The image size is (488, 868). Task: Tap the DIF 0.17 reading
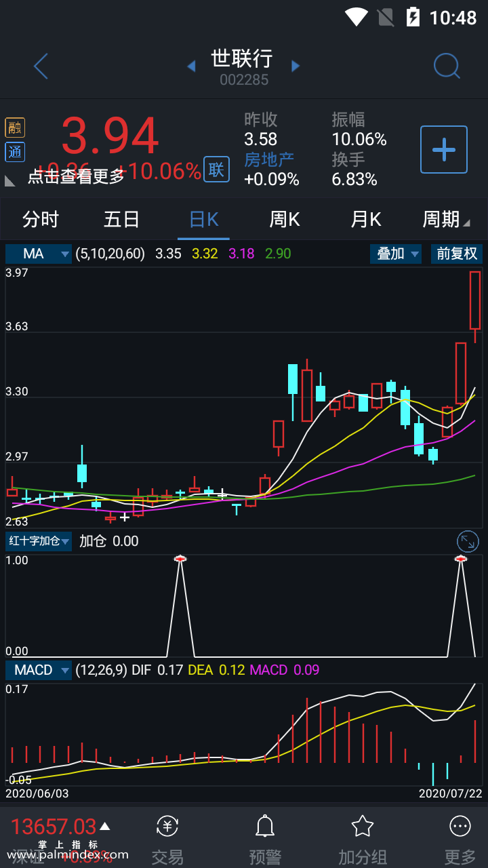click(x=157, y=670)
